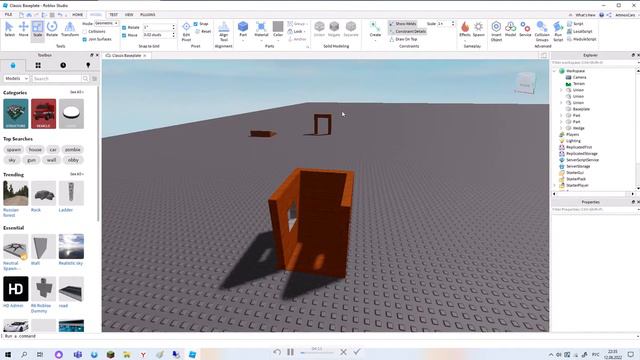Open the Toolbox Creations bulb icon

coord(88,65)
